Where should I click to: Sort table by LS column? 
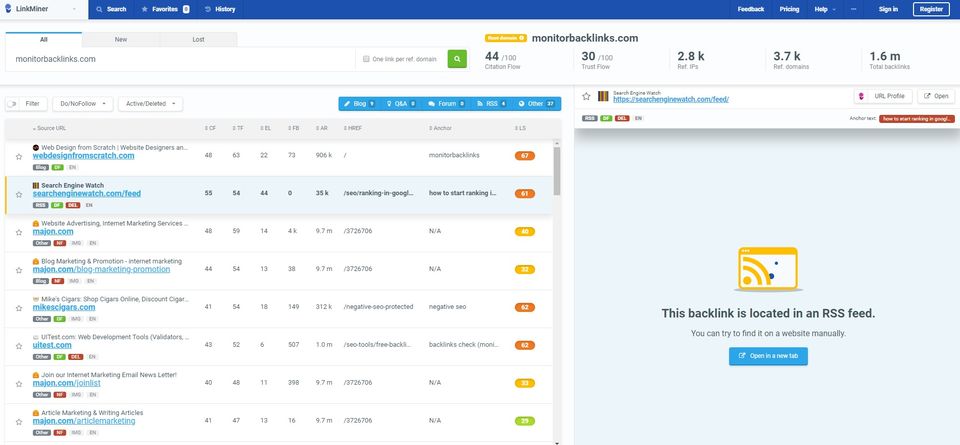(x=520, y=129)
